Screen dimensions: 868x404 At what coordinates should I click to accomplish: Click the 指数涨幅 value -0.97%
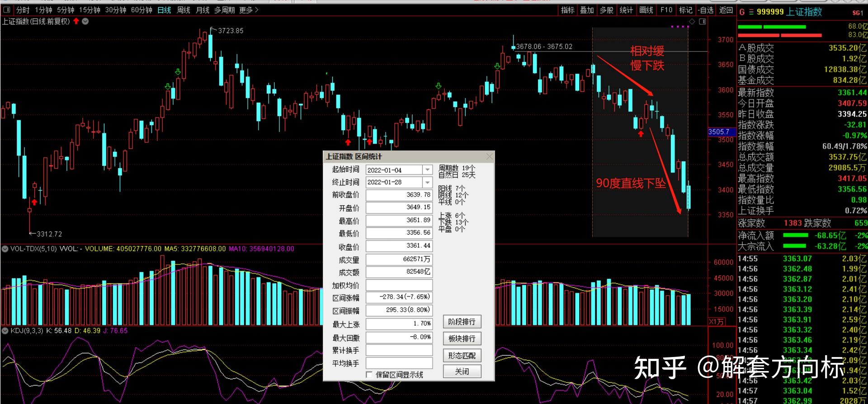coord(854,136)
